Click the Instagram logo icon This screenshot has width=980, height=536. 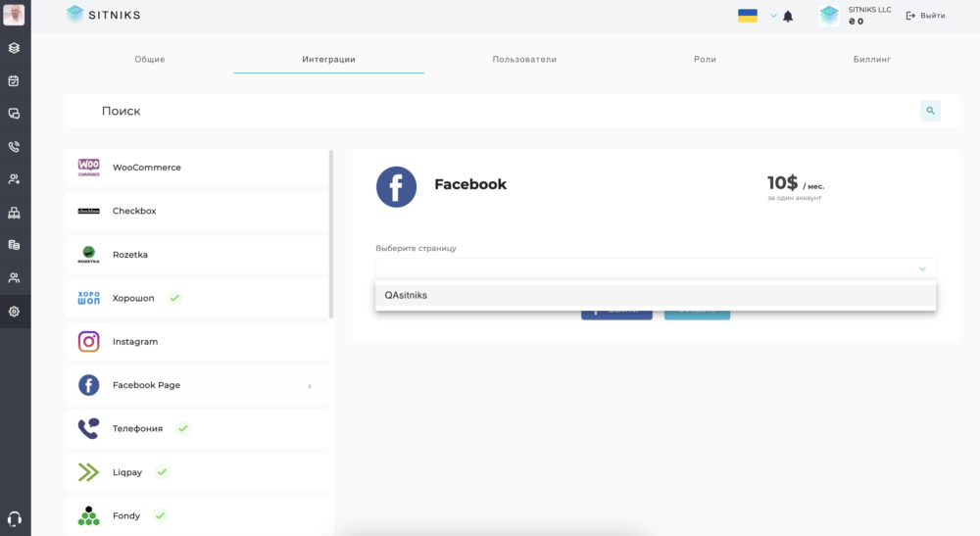pyautogui.click(x=89, y=342)
